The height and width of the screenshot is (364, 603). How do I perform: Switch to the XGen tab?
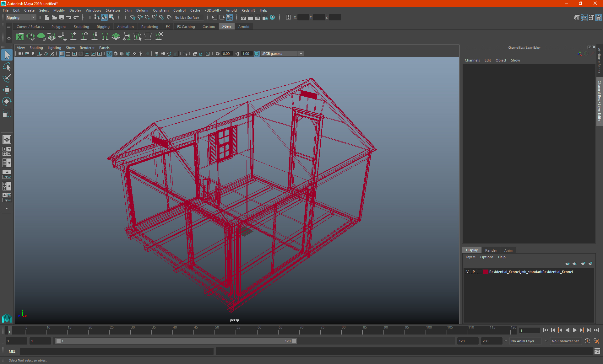[x=226, y=27]
